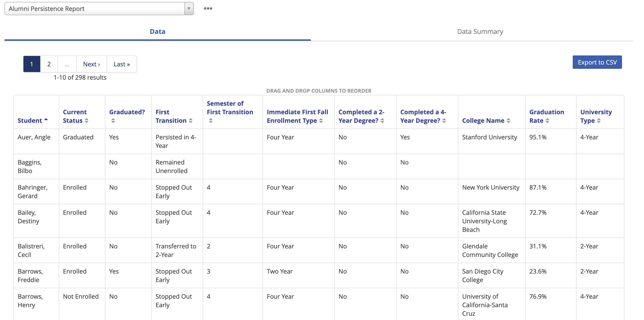Open the Alumni Persistence Report dropdown arrow
Screen dimensions: 644x320
pos(189,9)
